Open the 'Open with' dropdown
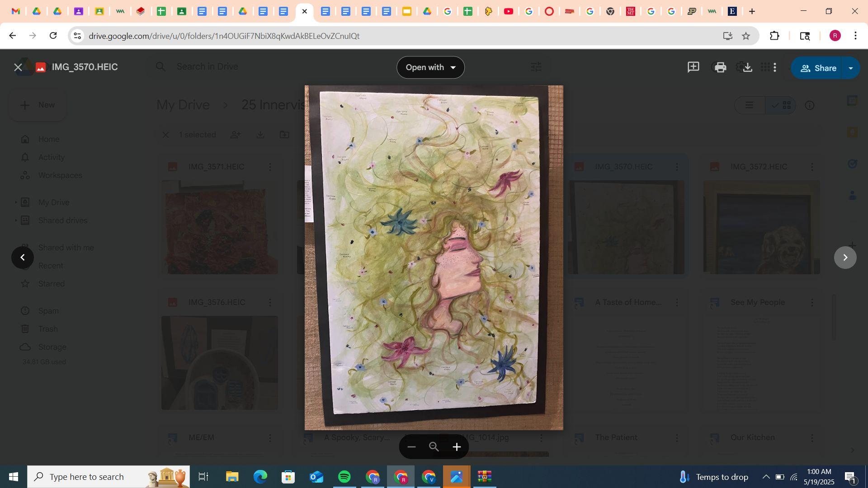This screenshot has height=488, width=868. [430, 67]
